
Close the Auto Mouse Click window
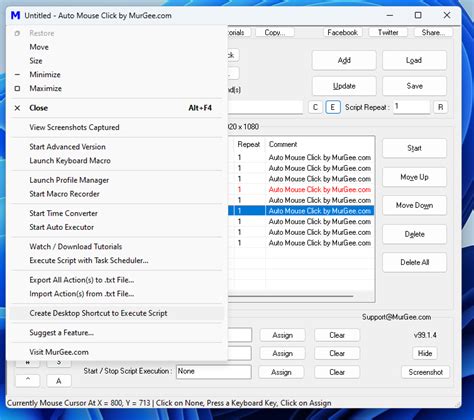tap(447, 15)
